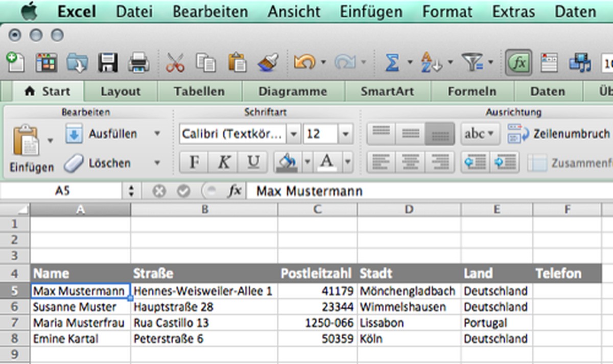Screen dimensions: 613x364
Task: Click the Print icon in toolbar
Action: point(138,63)
